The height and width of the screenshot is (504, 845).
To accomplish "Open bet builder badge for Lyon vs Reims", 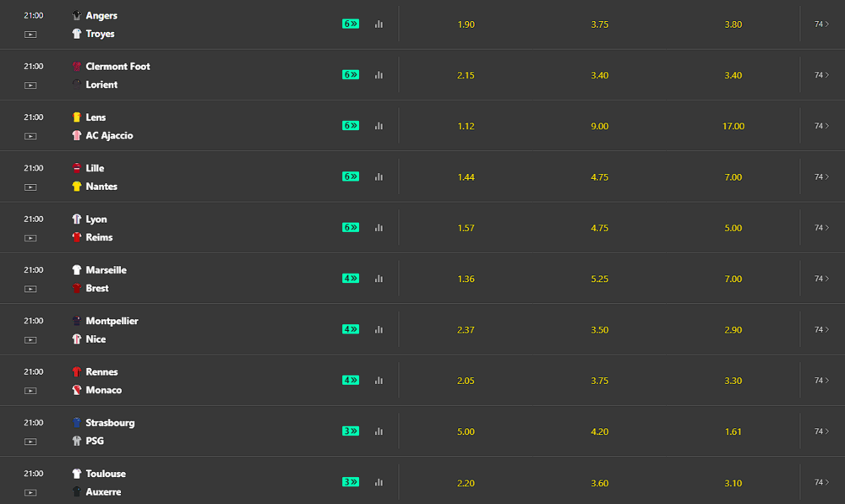I will tap(351, 228).
